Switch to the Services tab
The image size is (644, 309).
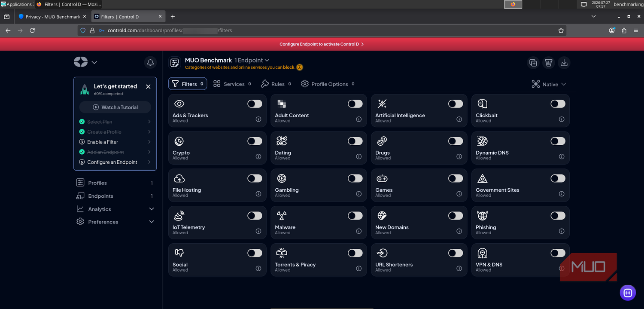[x=232, y=84]
